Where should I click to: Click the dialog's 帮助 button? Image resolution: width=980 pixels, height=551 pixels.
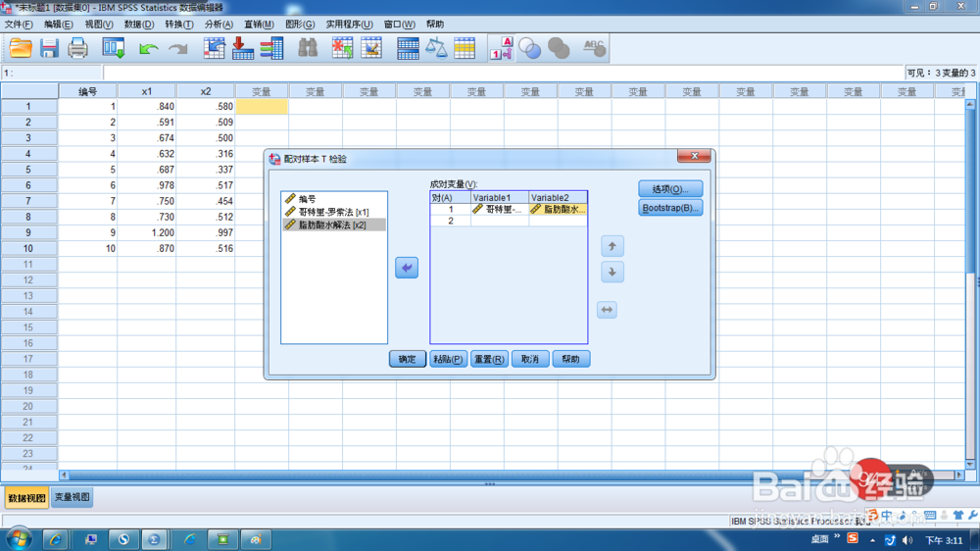click(570, 359)
